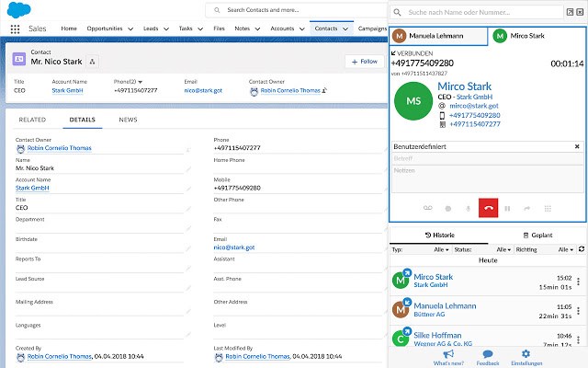Select the Manuela Lehmann call tab
This screenshot has width=588, height=368.
click(438, 36)
